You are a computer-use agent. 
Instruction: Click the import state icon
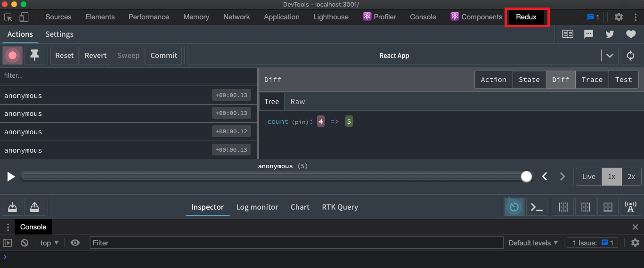(x=12, y=207)
